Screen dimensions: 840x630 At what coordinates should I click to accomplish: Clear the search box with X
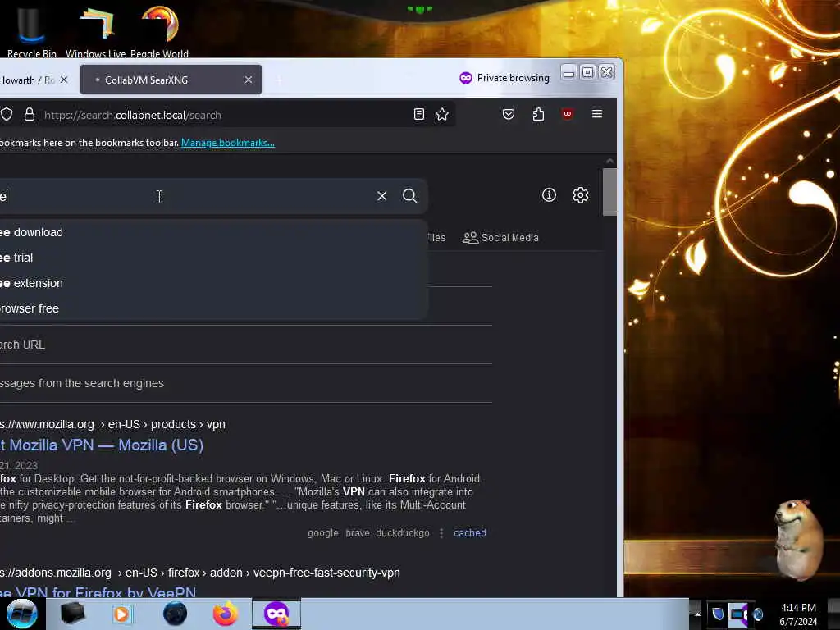coord(382,196)
